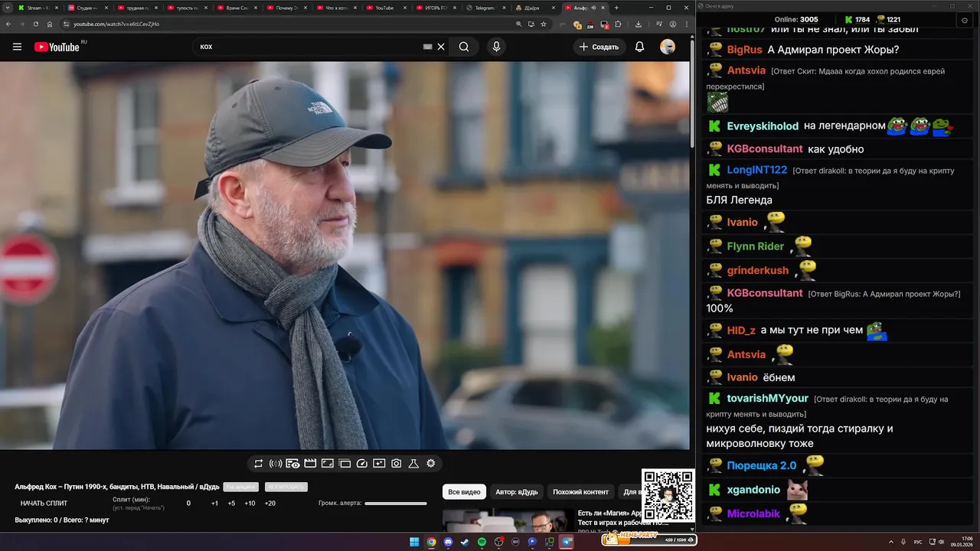The width and height of the screenshot is (980, 551).
Task: Select the Похожий контент filter chip
Action: tap(580, 492)
